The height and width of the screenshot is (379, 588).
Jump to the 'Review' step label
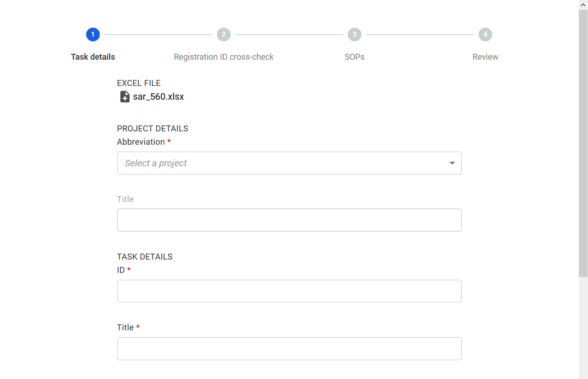tap(485, 57)
